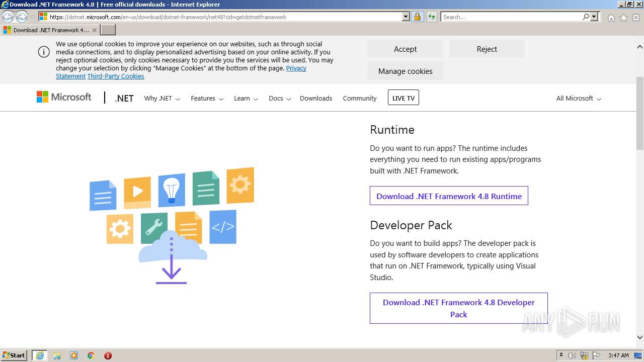Click the red antivirus taskbar icon

pos(108,355)
